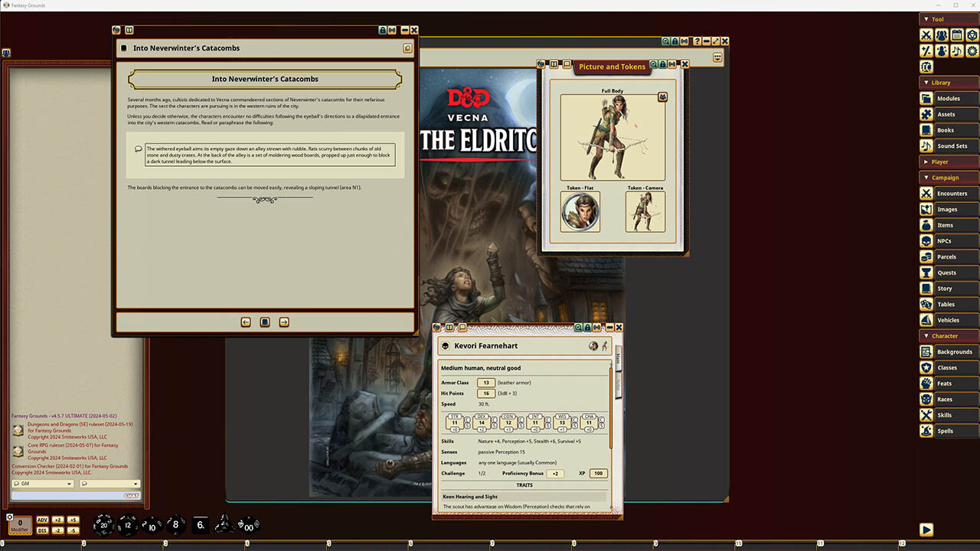Open the Options gear tool
980x551 pixels.
[972, 51]
